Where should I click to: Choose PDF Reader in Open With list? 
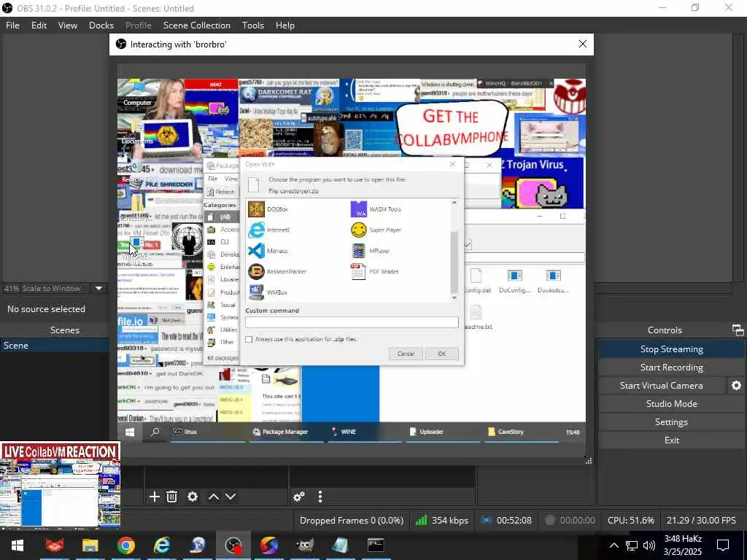375,271
